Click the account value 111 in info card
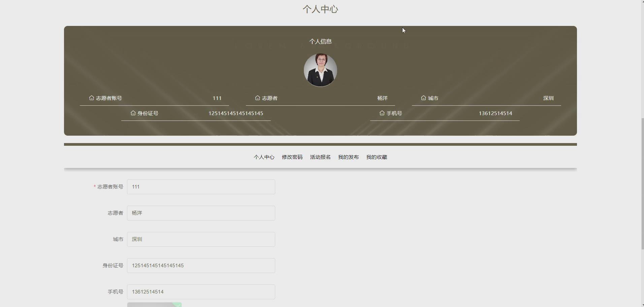This screenshot has height=307, width=644. (x=217, y=98)
